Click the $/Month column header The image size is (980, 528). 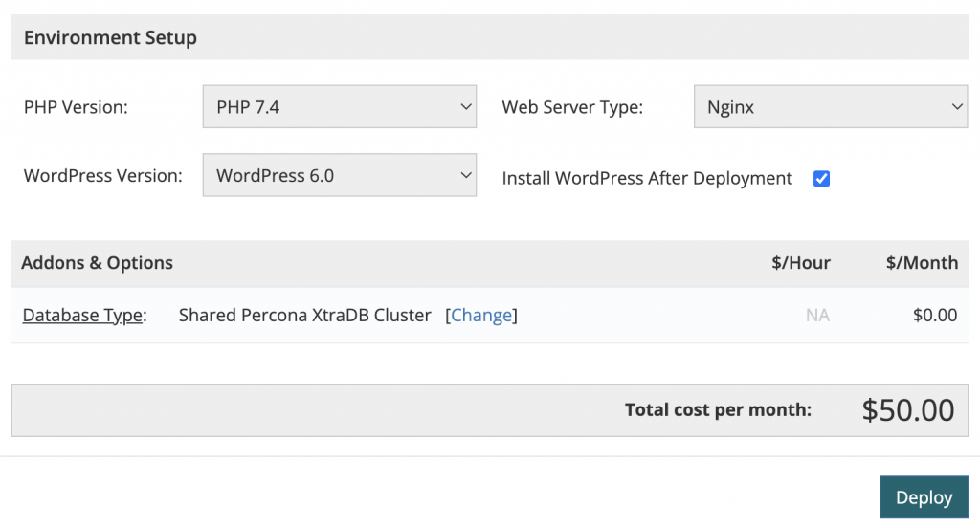tap(922, 263)
